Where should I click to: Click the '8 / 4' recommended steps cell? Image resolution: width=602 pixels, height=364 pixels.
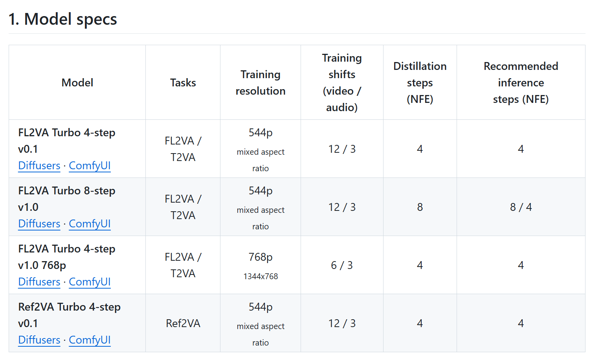point(521,207)
